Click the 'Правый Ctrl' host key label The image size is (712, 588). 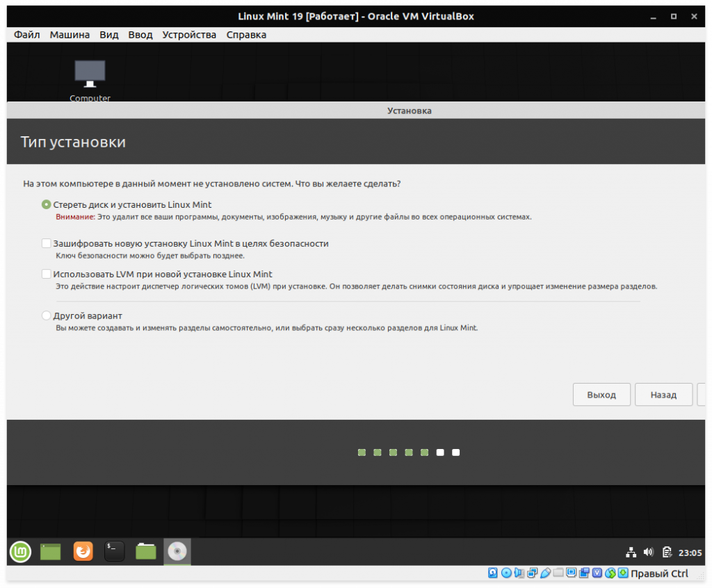click(x=659, y=573)
